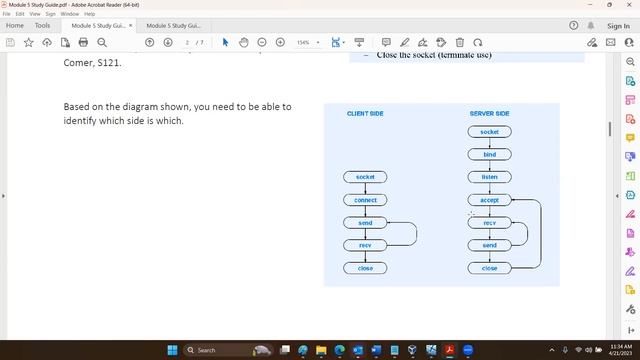The image size is (640, 360).
Task: Open Word from the taskbar
Action: 376,350
